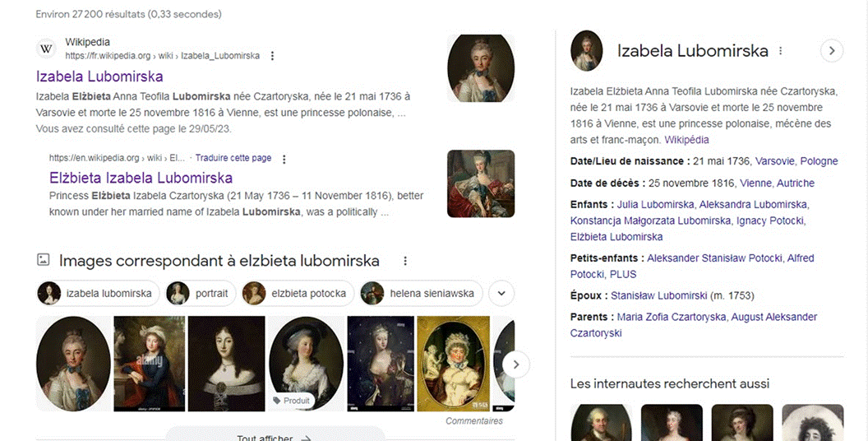Follow the 'Vienne, Autriche' death place link
Viewport: 868px width, 441px height.
point(778,183)
